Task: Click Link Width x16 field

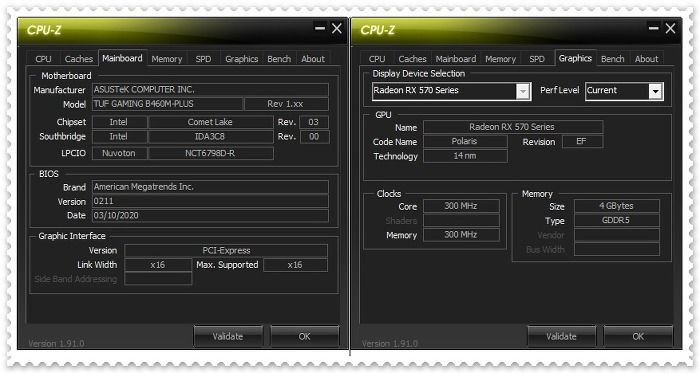Action: coord(158,265)
